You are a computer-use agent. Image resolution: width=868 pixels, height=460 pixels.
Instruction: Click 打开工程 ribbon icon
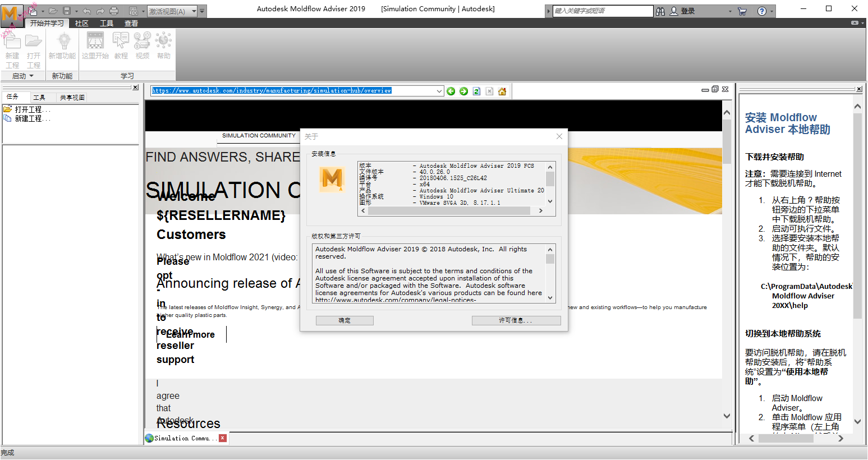point(34,50)
